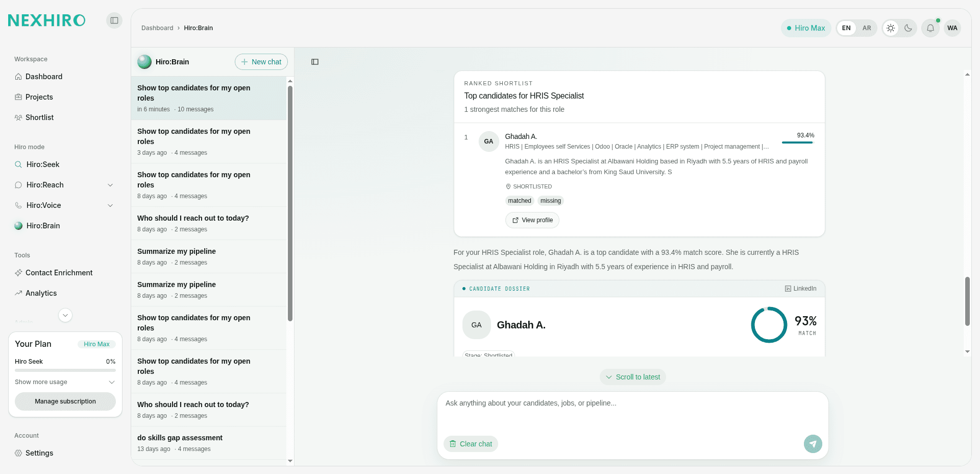This screenshot has width=980, height=474.
Task: Click the Hiro Max badge in Your Plan
Action: (x=96, y=344)
